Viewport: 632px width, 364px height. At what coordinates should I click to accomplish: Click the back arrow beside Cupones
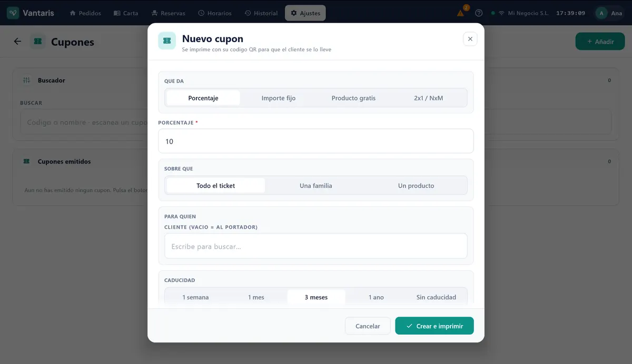click(18, 42)
